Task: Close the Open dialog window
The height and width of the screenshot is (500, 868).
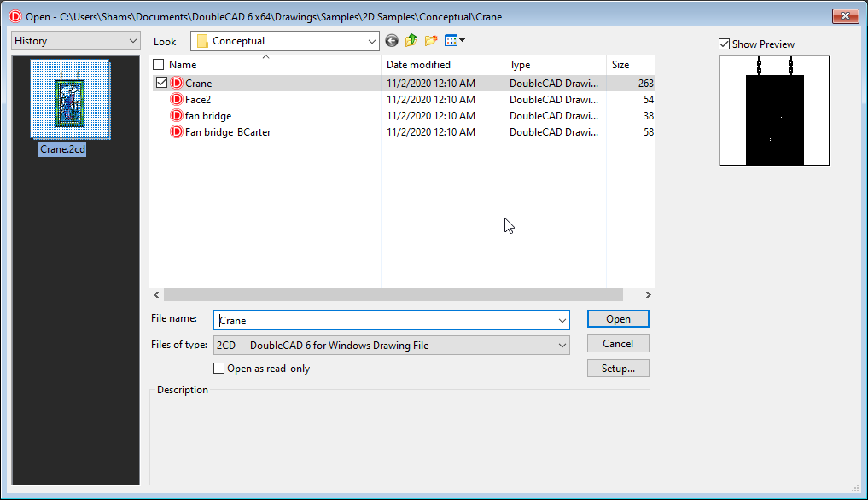Action: click(845, 16)
